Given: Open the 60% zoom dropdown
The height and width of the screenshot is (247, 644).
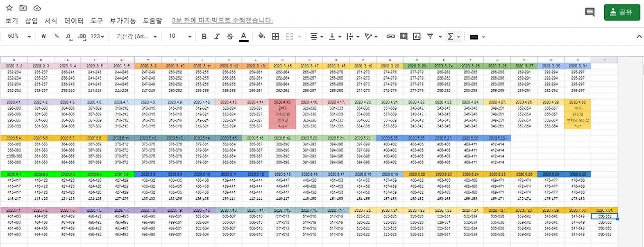Looking at the screenshot, I should pos(20,36).
